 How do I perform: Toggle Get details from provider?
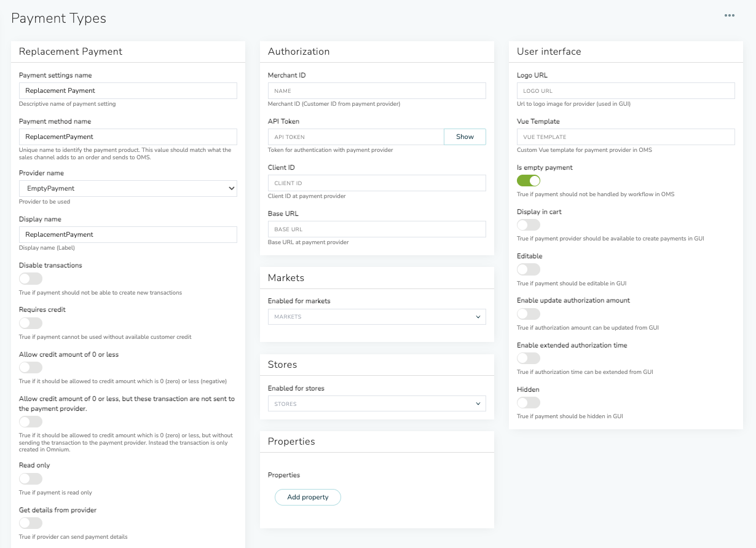pyautogui.click(x=31, y=523)
